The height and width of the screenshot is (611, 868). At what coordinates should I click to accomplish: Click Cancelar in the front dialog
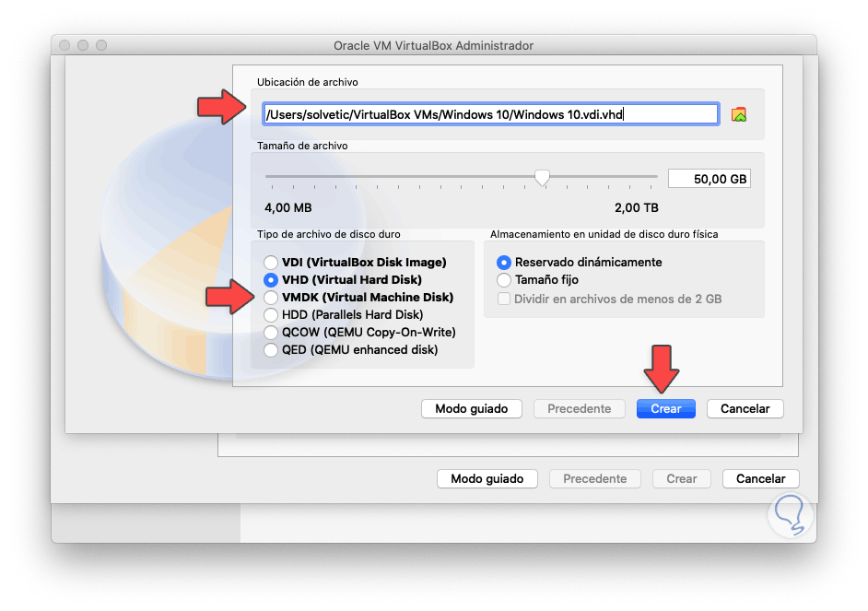pyautogui.click(x=745, y=409)
